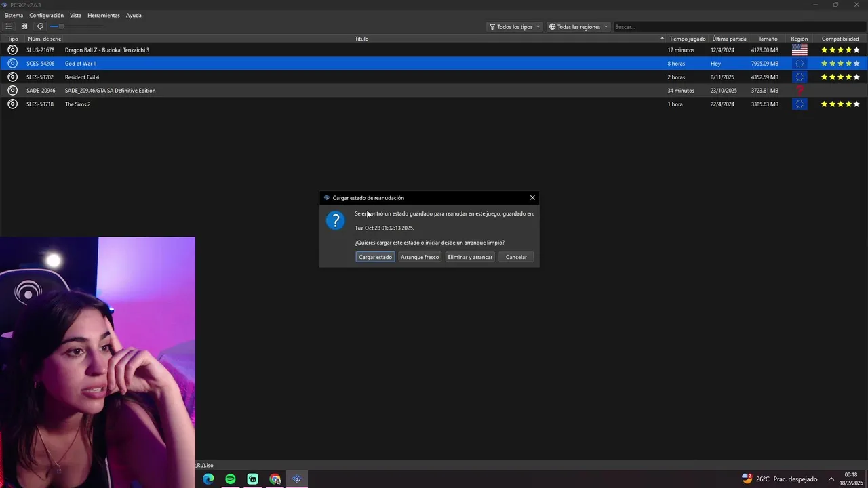Click the US flag region icon
This screenshot has width=868, height=488.
click(x=800, y=50)
